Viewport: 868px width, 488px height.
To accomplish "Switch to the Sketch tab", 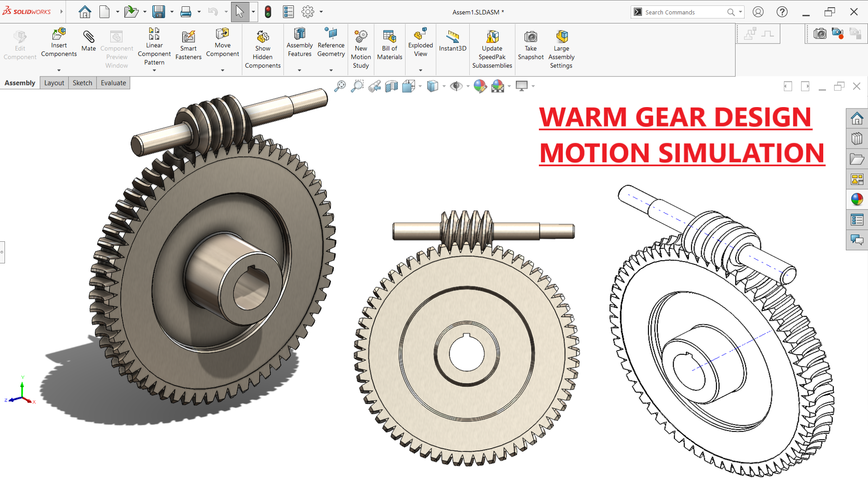I will click(82, 83).
